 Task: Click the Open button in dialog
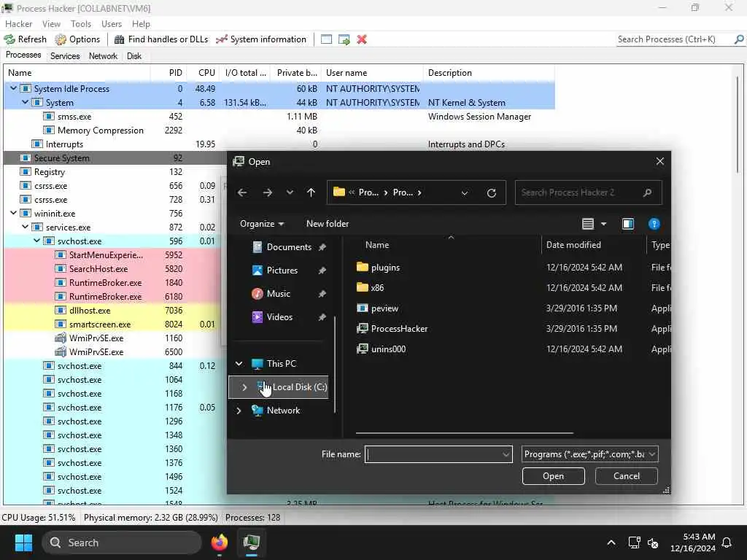[x=553, y=476]
